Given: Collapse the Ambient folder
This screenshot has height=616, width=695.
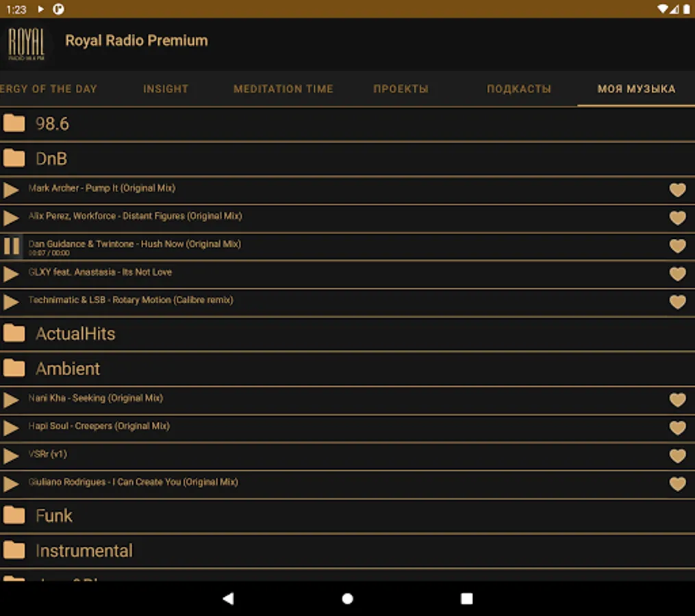Looking at the screenshot, I should pos(348,369).
